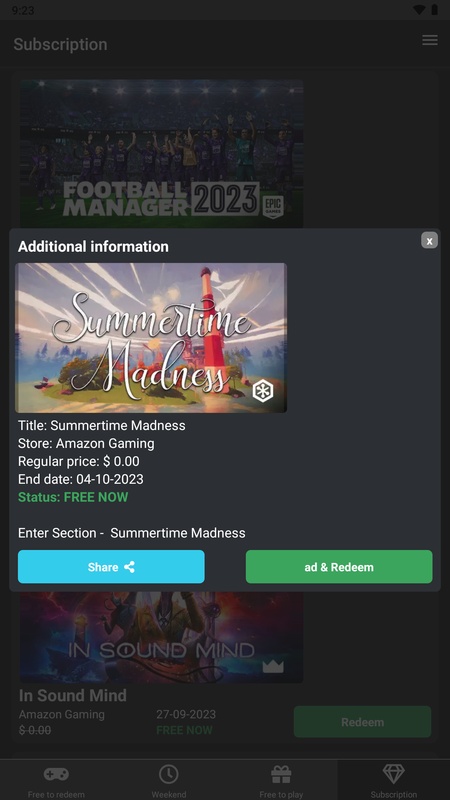Click the Redeem button for In Sound Mind

point(362,722)
